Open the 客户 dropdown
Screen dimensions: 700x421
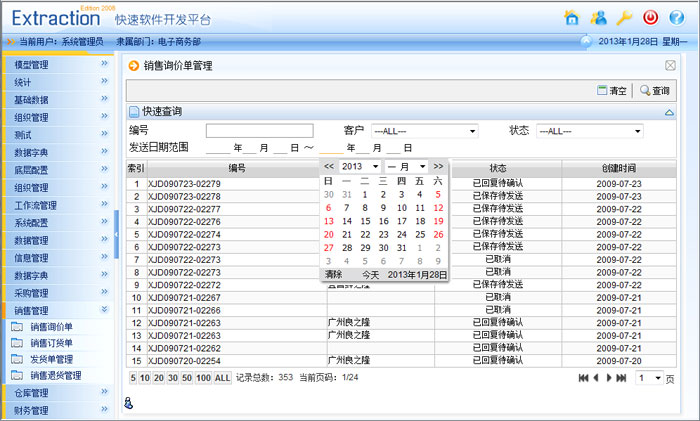click(424, 131)
